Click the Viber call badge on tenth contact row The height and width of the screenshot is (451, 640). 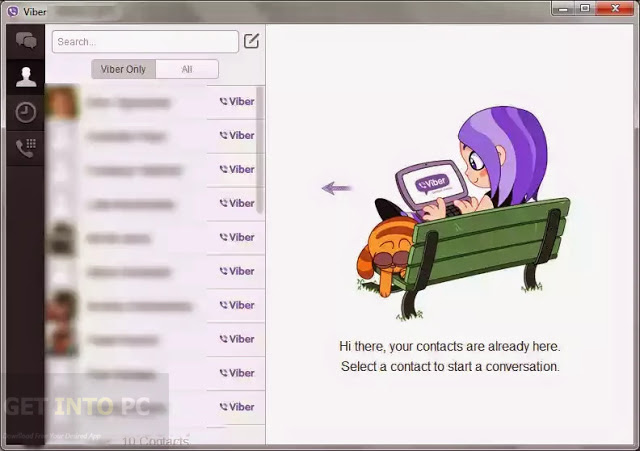237,407
